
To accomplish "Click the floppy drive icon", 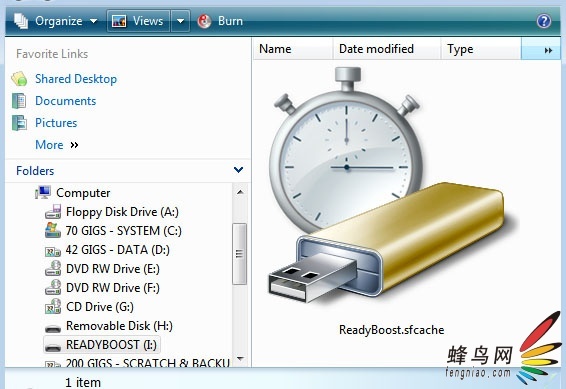I will 53,211.
